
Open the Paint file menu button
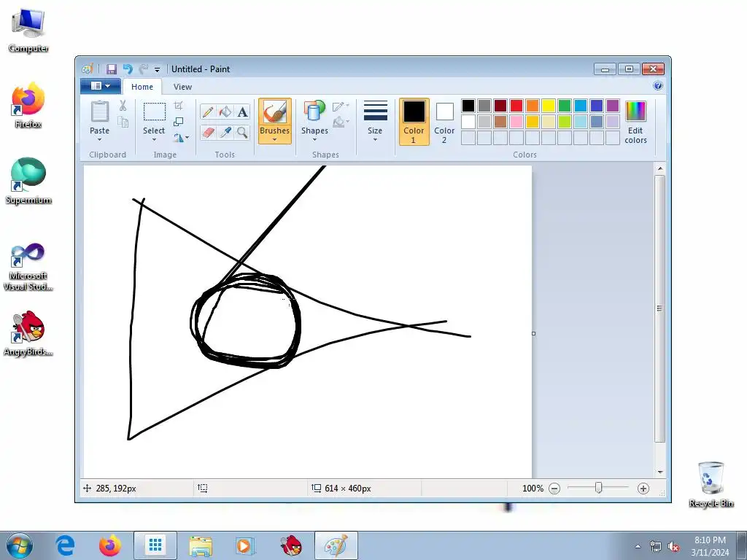pyautogui.click(x=101, y=86)
